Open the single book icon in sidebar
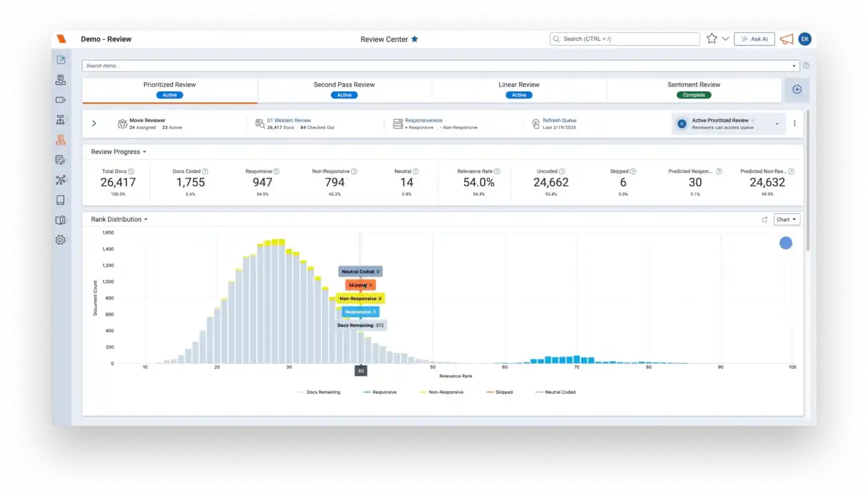 point(61,200)
